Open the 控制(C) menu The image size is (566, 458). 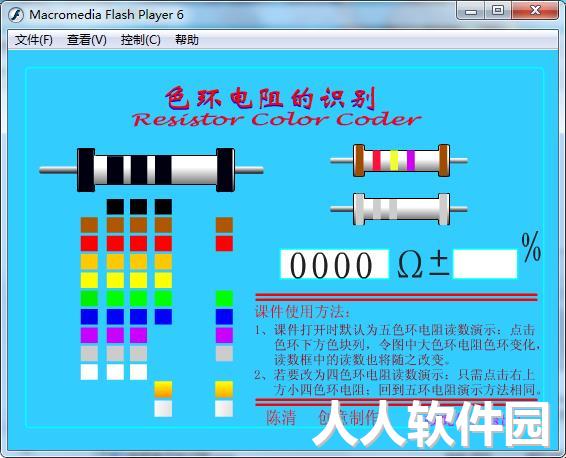[140, 40]
